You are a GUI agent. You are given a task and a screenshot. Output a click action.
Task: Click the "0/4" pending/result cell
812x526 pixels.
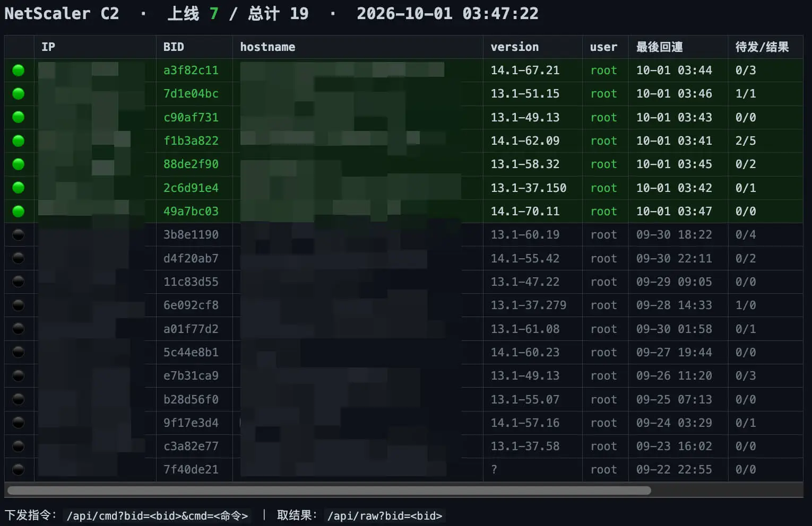(x=746, y=234)
